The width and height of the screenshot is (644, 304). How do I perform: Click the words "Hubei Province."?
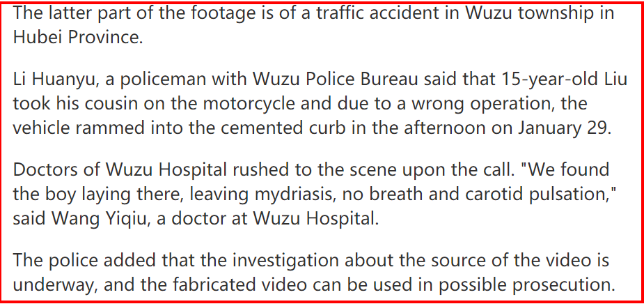[77, 38]
